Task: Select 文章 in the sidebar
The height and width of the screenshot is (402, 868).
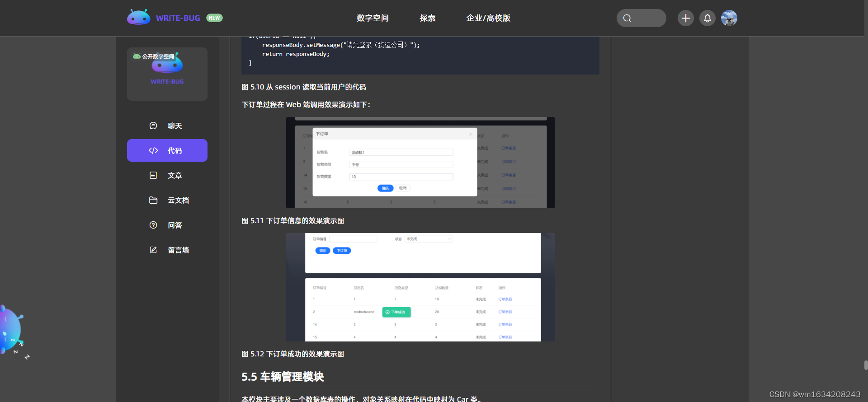Action: pyautogui.click(x=167, y=175)
